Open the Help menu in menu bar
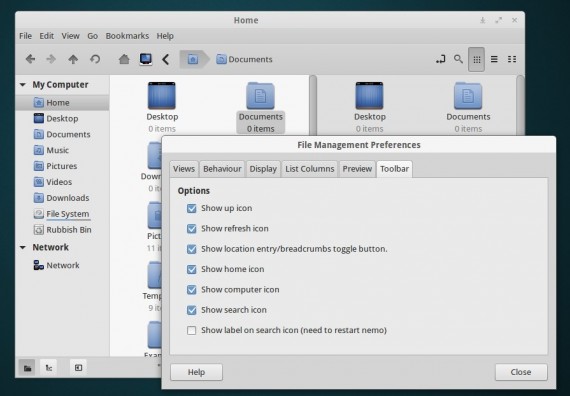The width and height of the screenshot is (570, 396). (x=165, y=36)
